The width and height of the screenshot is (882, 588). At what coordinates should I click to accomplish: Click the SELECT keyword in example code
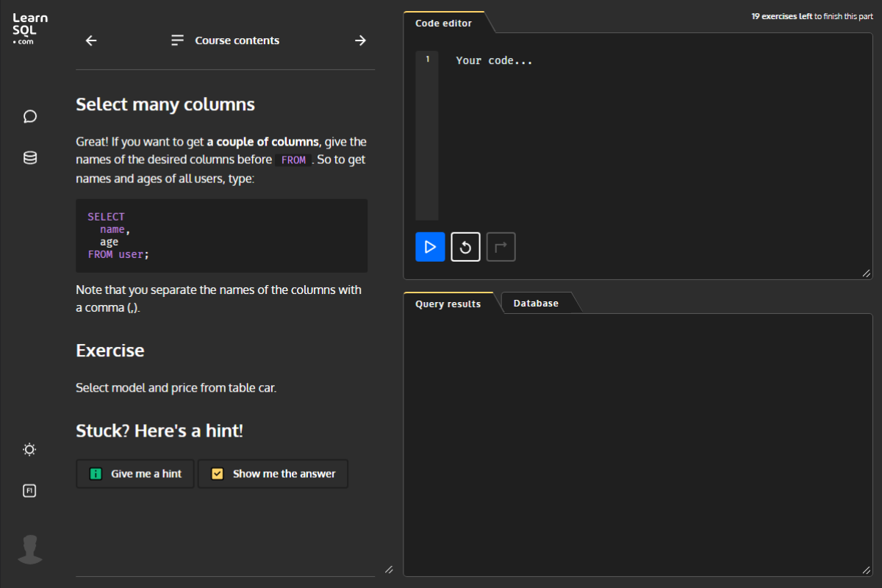click(x=106, y=217)
